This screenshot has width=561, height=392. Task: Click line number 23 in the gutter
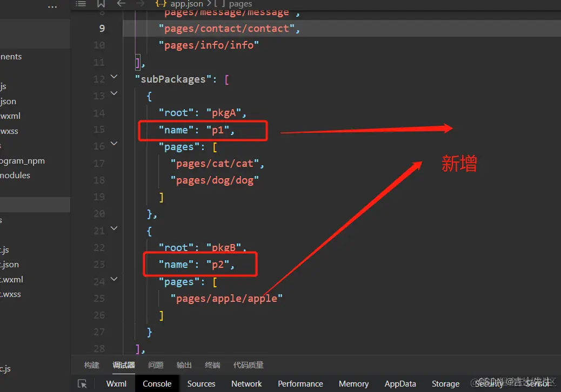tap(99, 265)
